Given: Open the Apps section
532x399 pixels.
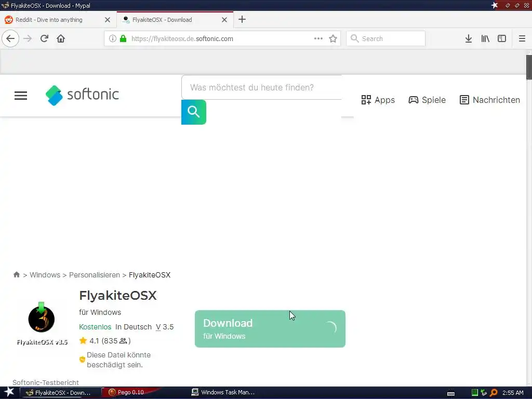Looking at the screenshot, I should coord(378,100).
